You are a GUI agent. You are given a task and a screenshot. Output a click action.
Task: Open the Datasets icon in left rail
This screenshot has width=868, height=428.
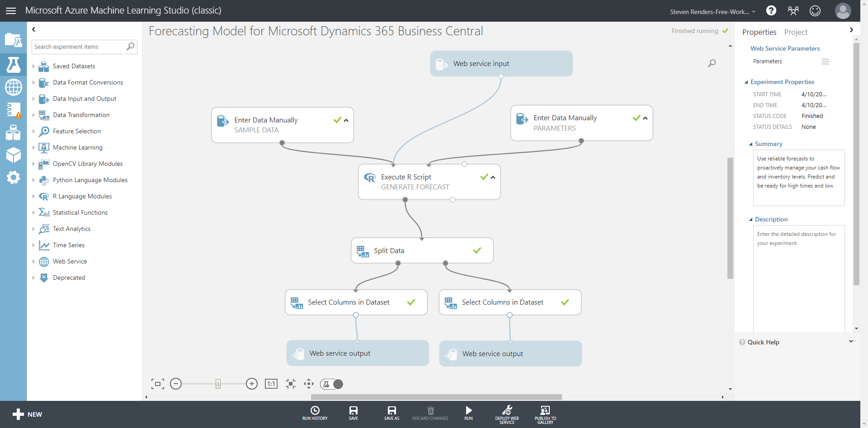(x=13, y=132)
